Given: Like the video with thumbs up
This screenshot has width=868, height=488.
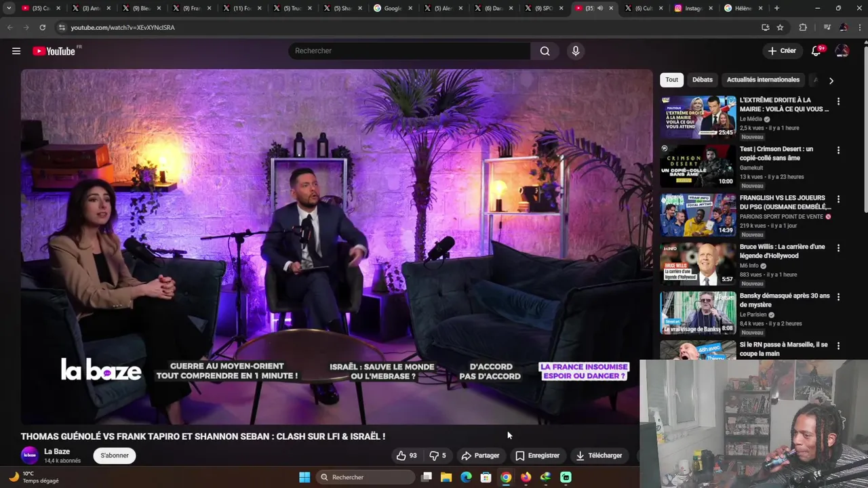Looking at the screenshot, I should point(407,455).
